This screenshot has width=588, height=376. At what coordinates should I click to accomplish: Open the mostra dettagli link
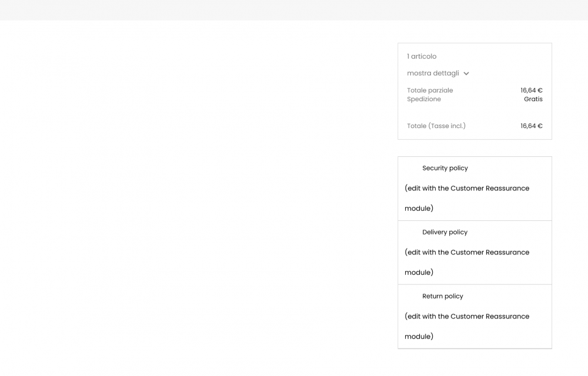point(433,73)
